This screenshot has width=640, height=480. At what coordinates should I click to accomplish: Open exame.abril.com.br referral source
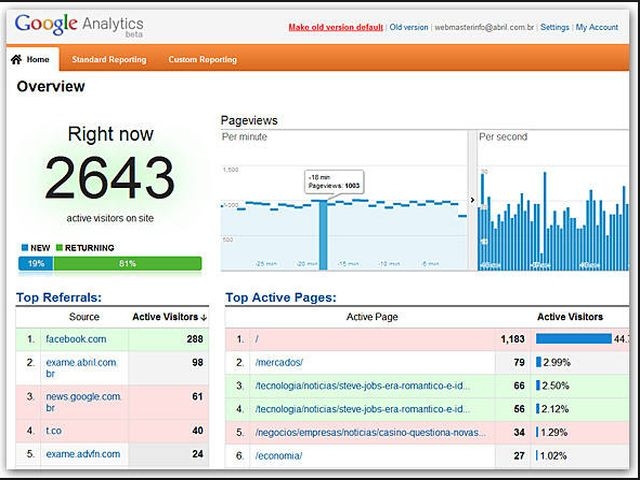(x=81, y=368)
